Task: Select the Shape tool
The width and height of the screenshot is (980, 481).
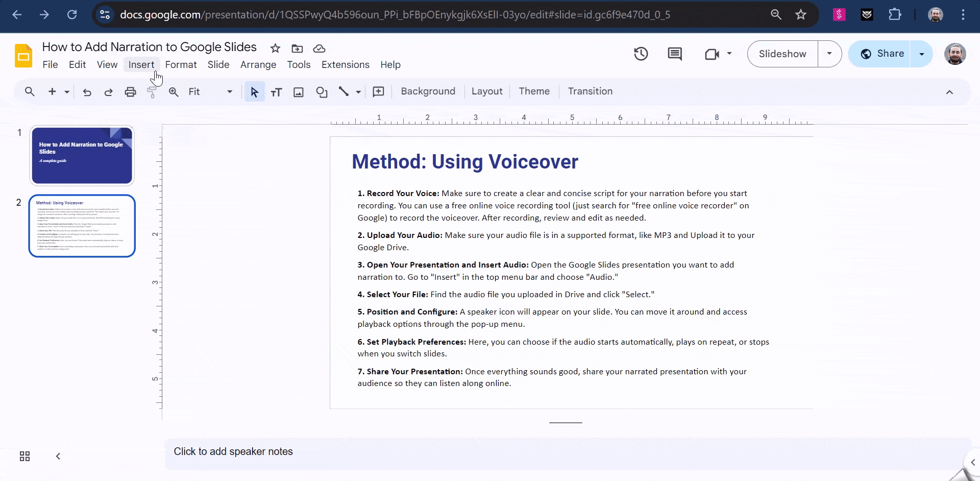Action: 321,92
